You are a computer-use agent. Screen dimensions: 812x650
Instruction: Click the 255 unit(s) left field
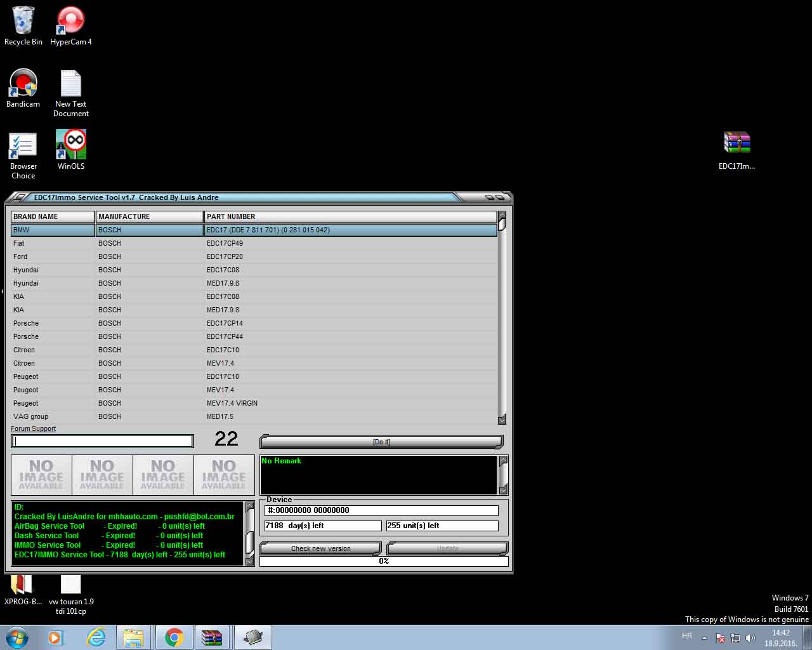tap(442, 526)
